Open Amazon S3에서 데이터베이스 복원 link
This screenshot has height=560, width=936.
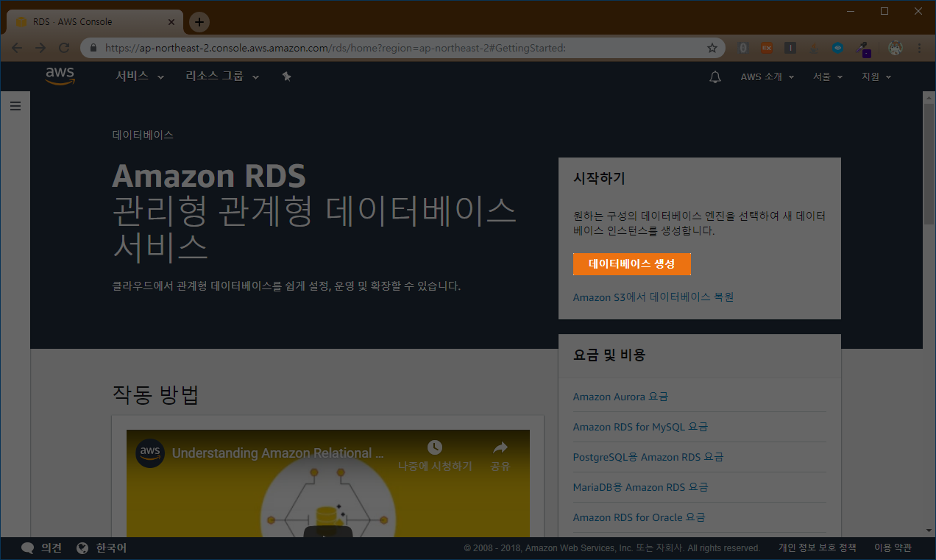coord(653,297)
